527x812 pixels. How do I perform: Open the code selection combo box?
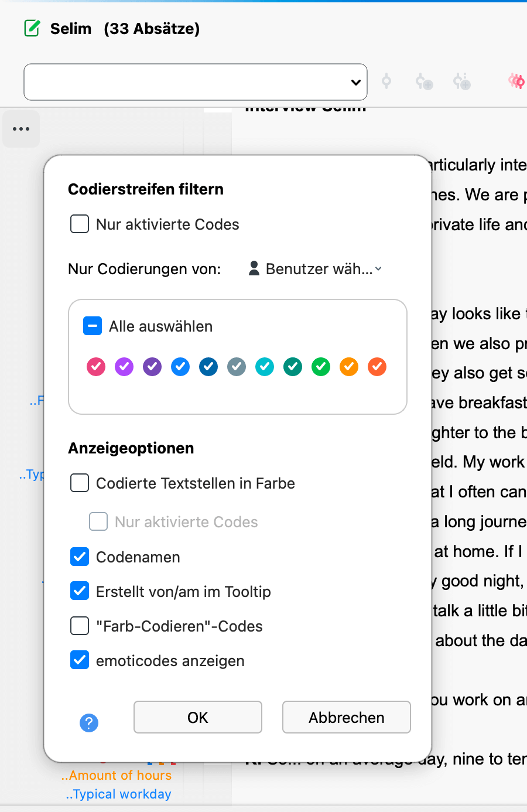196,82
